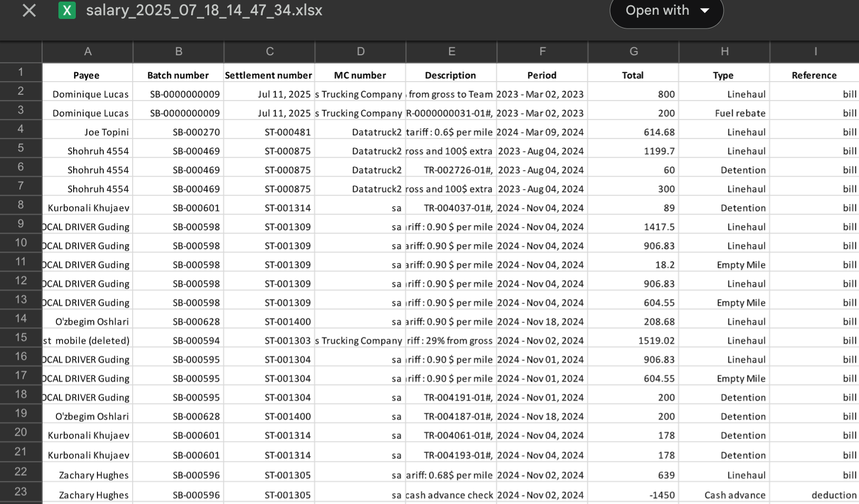Select row 23 header number
Screen dimensions: 859x504
[21, 492]
